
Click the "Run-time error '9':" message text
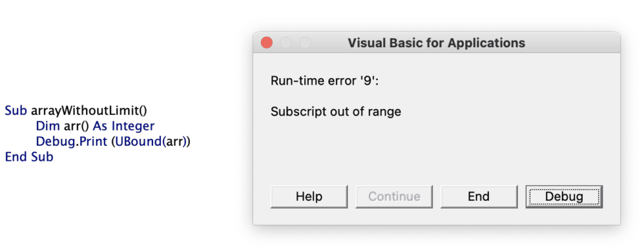324,81
